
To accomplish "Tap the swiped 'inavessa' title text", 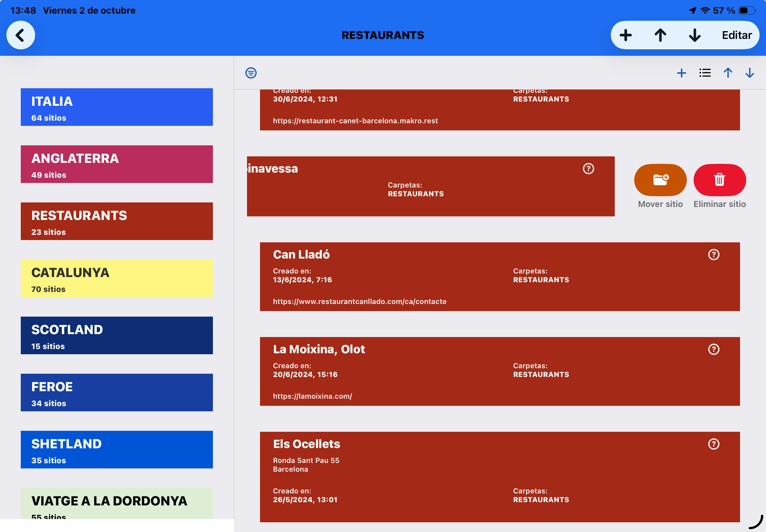I will (272, 169).
